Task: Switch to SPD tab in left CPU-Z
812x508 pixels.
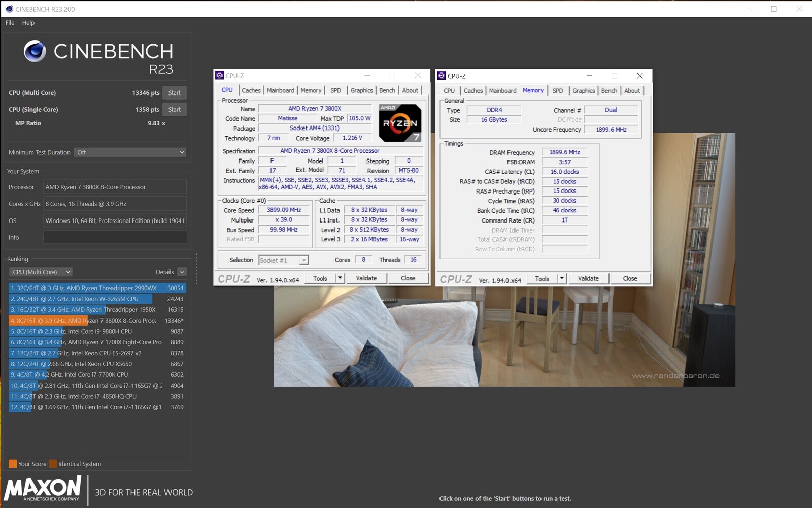Action: coord(335,90)
